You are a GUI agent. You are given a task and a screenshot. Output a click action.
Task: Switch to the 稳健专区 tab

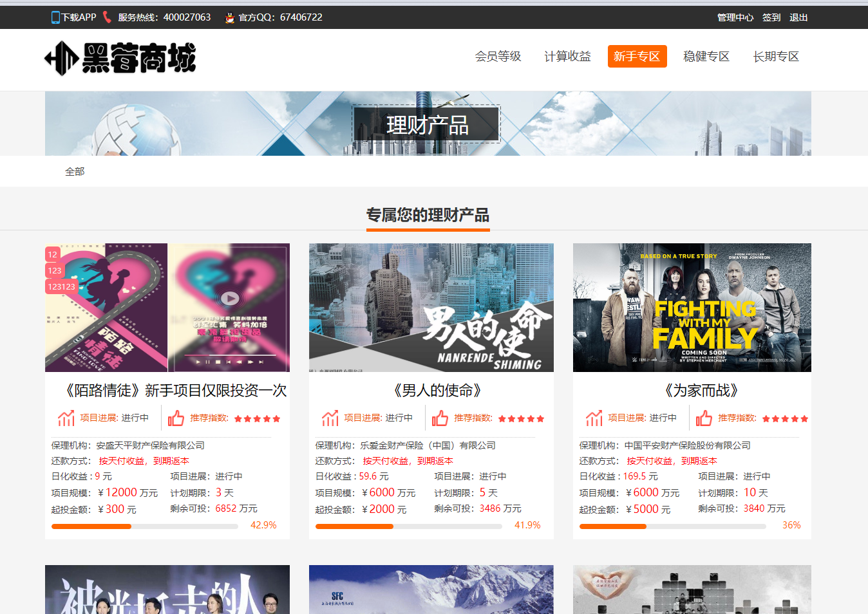[x=706, y=56]
